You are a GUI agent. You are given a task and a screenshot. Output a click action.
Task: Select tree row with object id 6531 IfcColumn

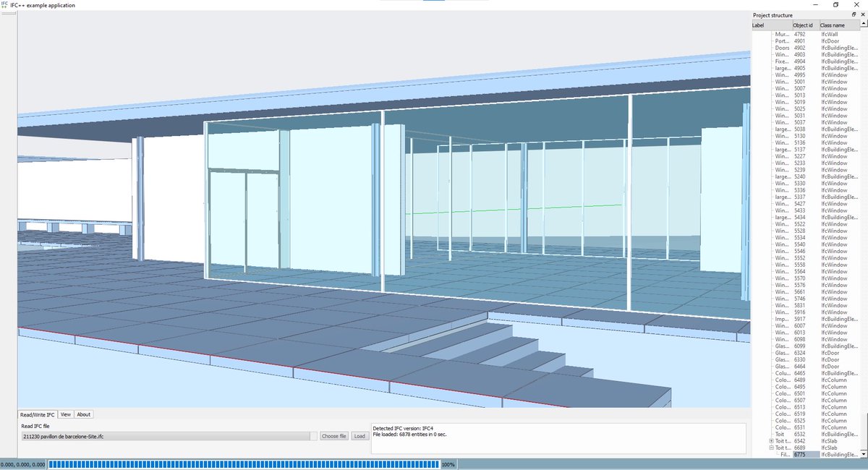tap(806, 427)
